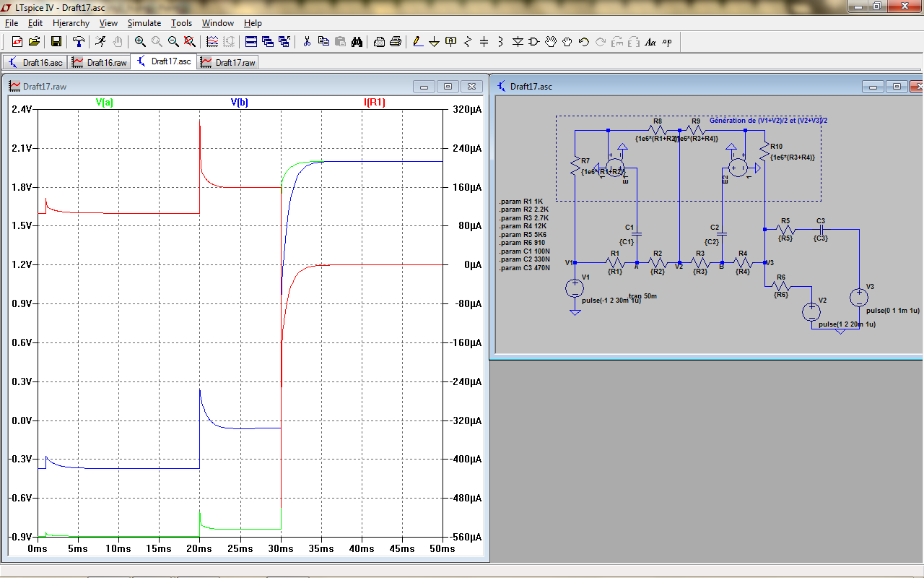Select the Resistor component tool
Image resolution: width=924 pixels, height=578 pixels.
point(468,42)
